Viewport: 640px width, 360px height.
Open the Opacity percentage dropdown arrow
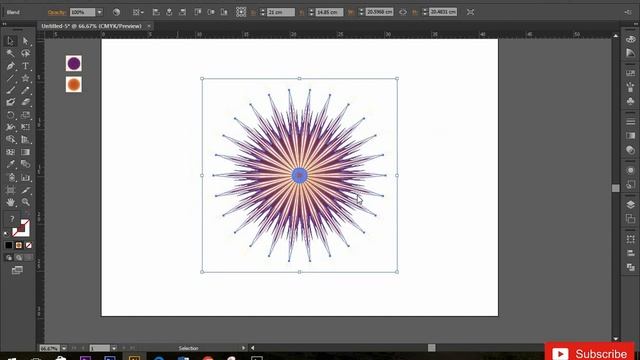click(x=100, y=12)
